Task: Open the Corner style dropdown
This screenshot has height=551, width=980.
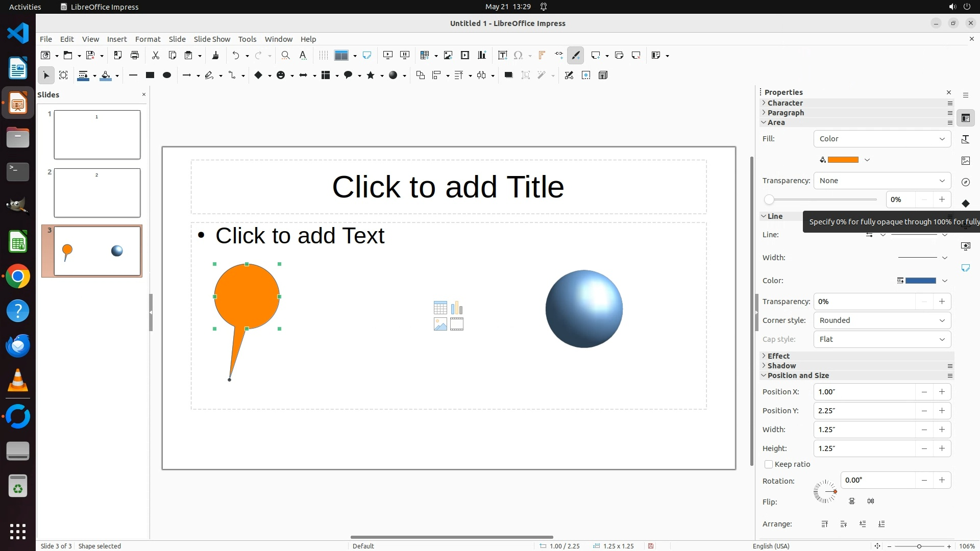Action: click(x=882, y=320)
